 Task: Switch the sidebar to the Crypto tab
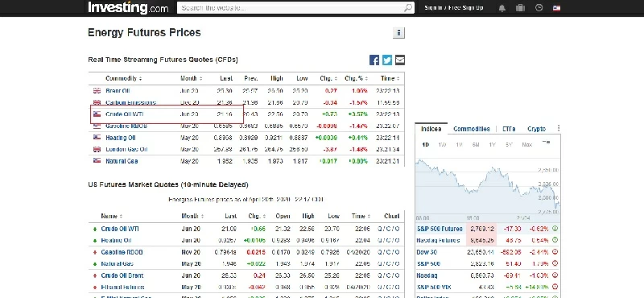(x=536, y=129)
